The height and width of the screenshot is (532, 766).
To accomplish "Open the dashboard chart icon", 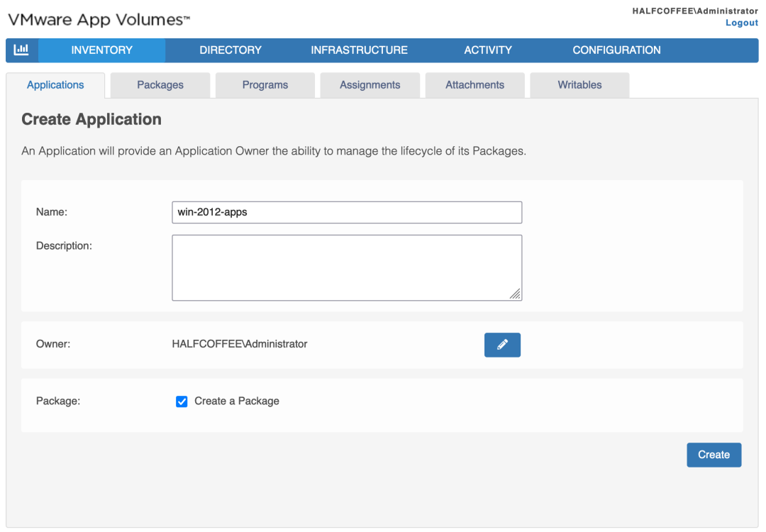I will point(21,50).
